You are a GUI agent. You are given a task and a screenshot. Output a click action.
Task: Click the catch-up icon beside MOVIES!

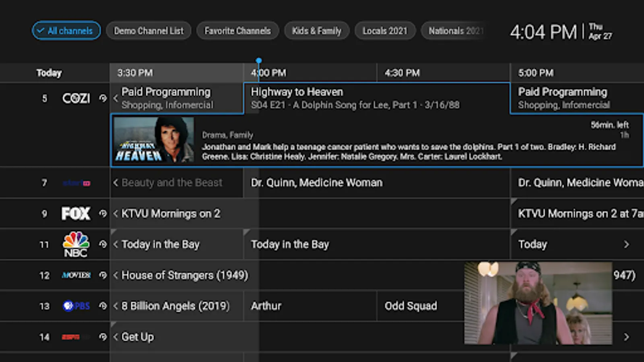tap(103, 275)
